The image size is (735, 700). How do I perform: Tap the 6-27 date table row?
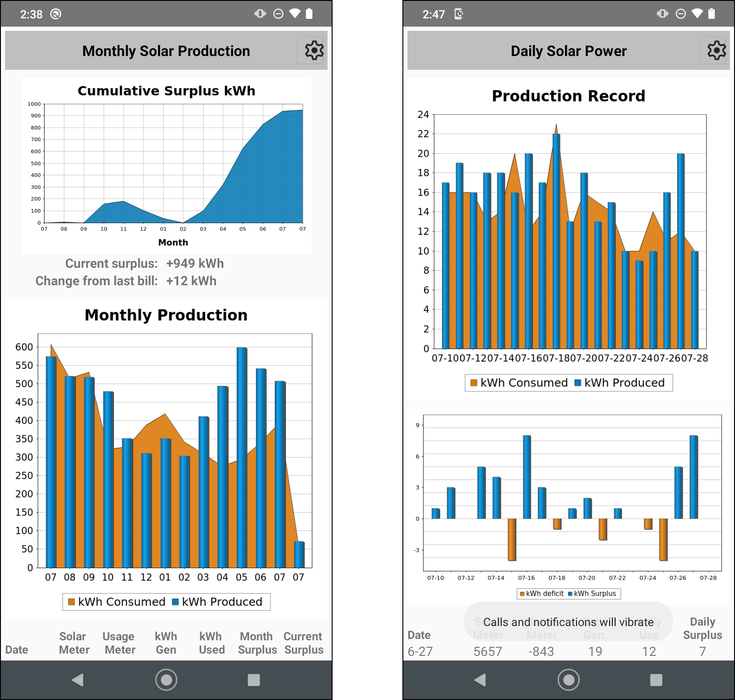coord(569,651)
